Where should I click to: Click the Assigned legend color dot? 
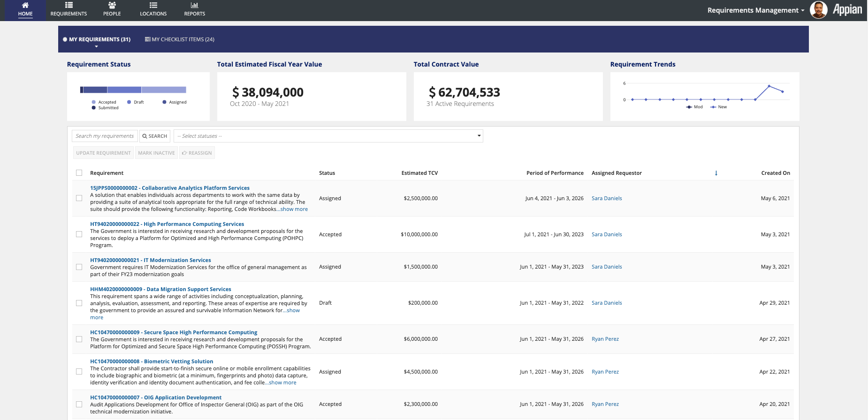[x=164, y=102]
